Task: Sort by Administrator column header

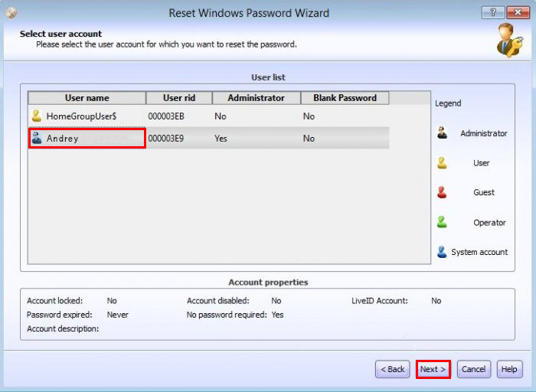Action: 257,98
